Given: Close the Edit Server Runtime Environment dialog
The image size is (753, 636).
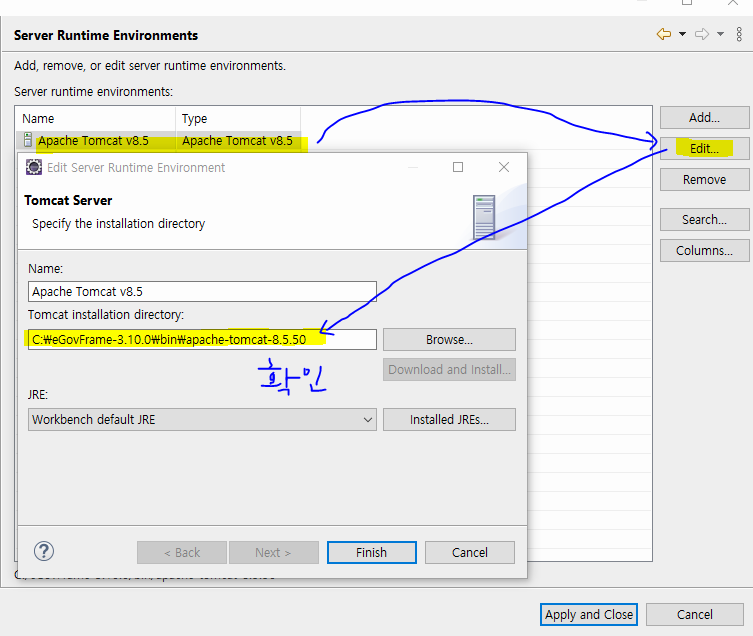Looking at the screenshot, I should (504, 167).
